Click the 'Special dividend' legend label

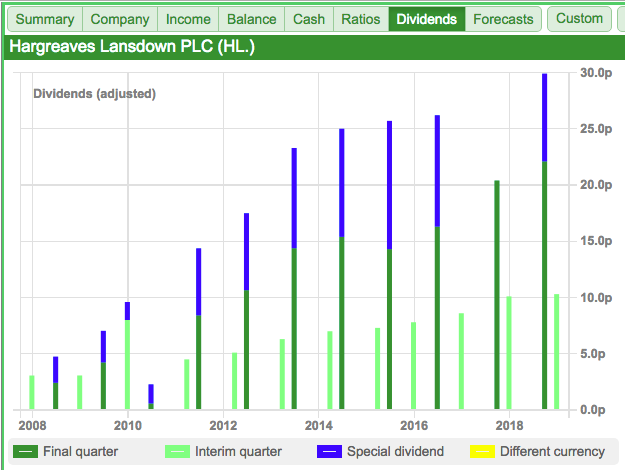(395, 452)
